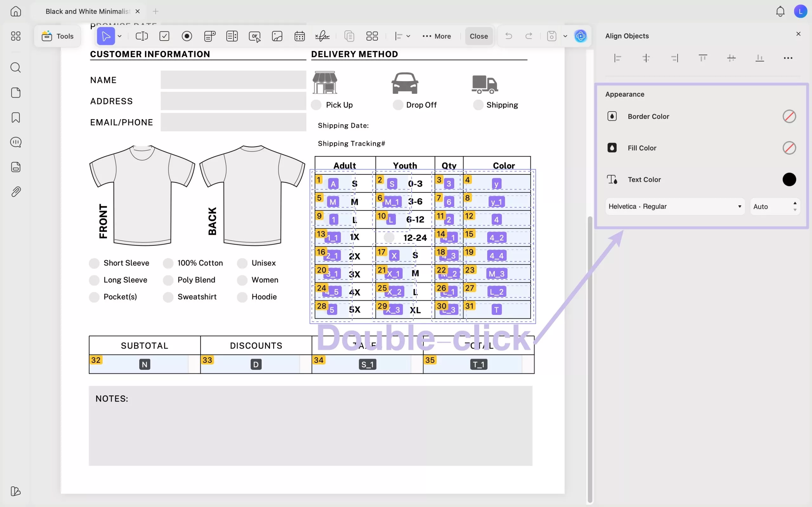Viewport: 812px width, 507px height.
Task: Insert a date field with the calendar tool
Action: point(299,36)
